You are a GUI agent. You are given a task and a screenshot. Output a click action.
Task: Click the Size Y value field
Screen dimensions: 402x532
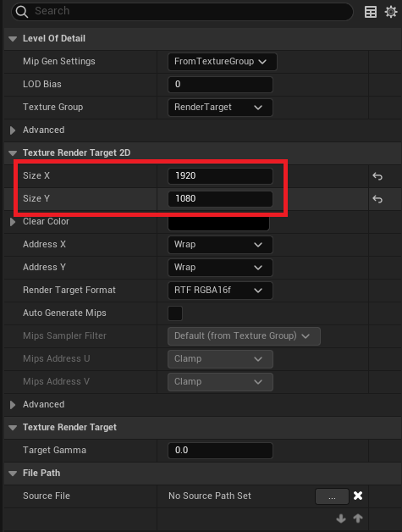(x=220, y=199)
